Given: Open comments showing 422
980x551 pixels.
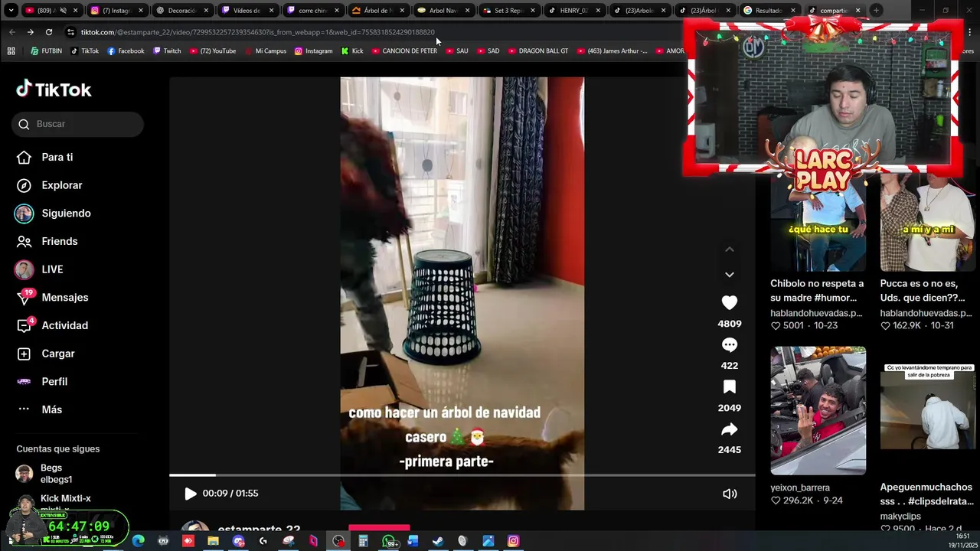Looking at the screenshot, I should click(730, 345).
